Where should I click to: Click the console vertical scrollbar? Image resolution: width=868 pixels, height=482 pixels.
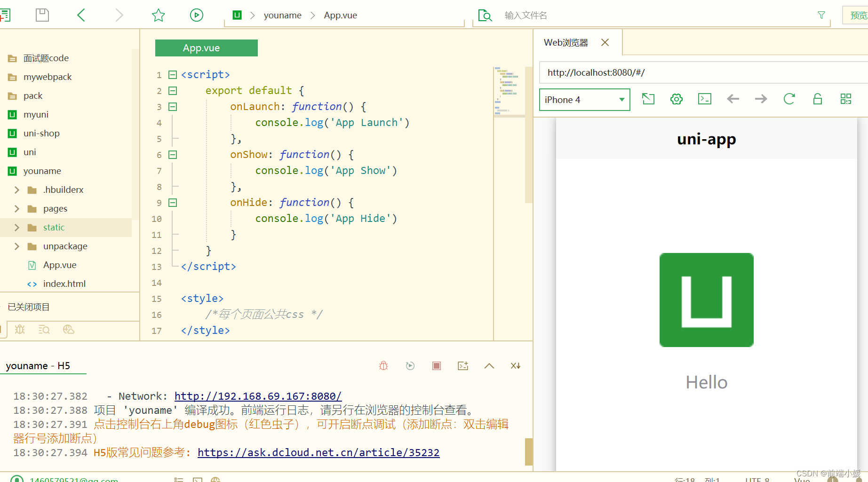pyautogui.click(x=529, y=452)
